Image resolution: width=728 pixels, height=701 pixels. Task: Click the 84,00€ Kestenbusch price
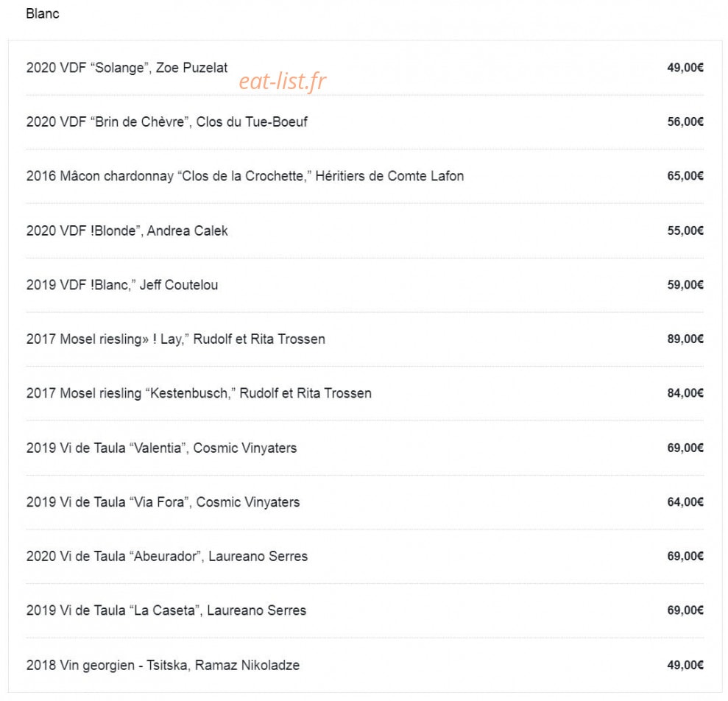pyautogui.click(x=685, y=393)
